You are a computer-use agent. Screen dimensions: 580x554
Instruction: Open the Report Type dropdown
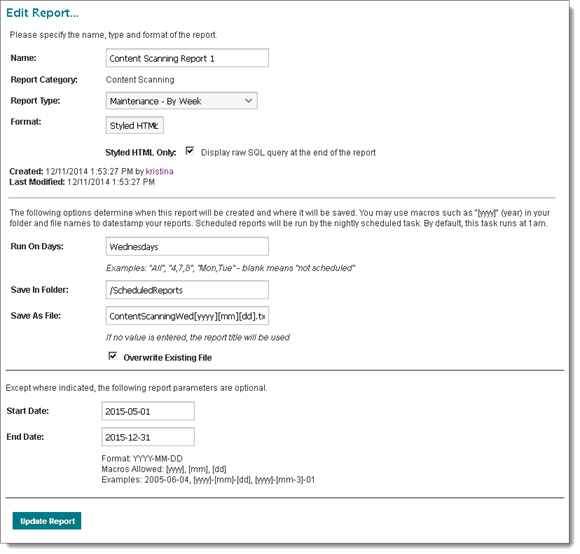(182, 101)
